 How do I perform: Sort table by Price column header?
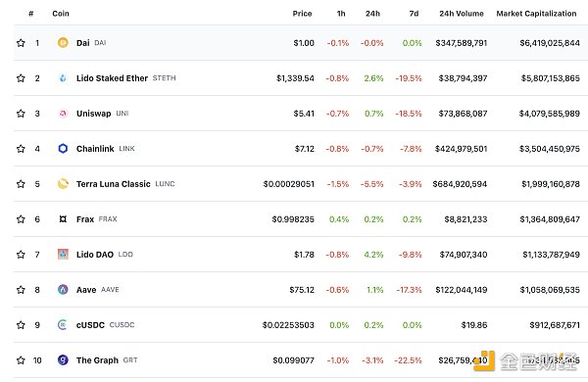[302, 14]
